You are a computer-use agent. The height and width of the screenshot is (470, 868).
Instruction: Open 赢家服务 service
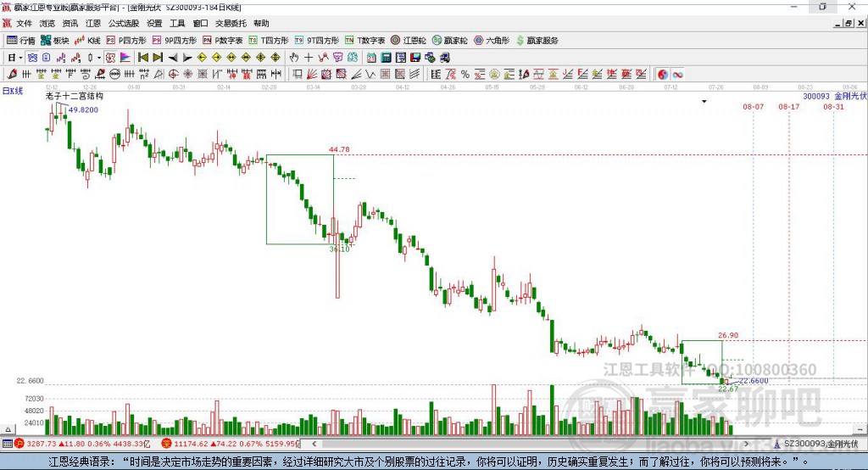537,41
